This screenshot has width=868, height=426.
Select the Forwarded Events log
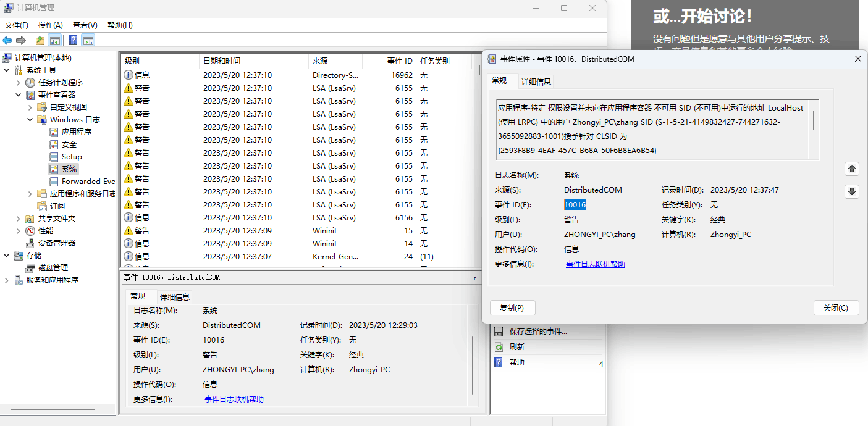[x=88, y=182]
